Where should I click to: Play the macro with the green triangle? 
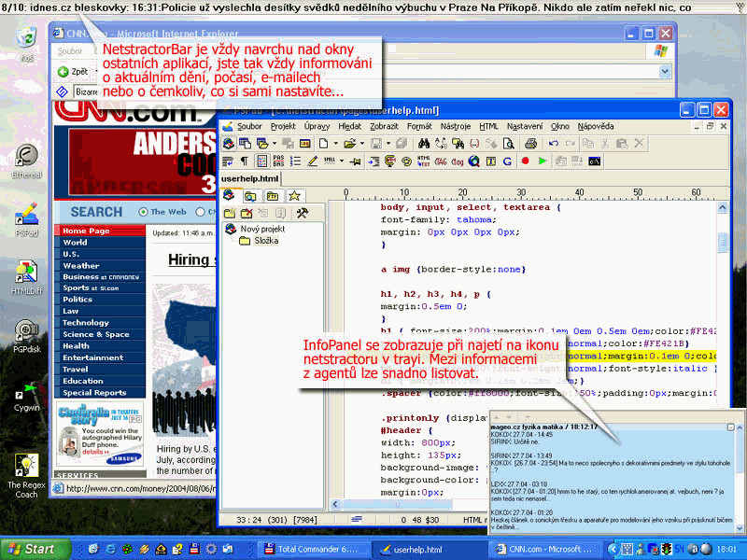pyautogui.click(x=543, y=161)
